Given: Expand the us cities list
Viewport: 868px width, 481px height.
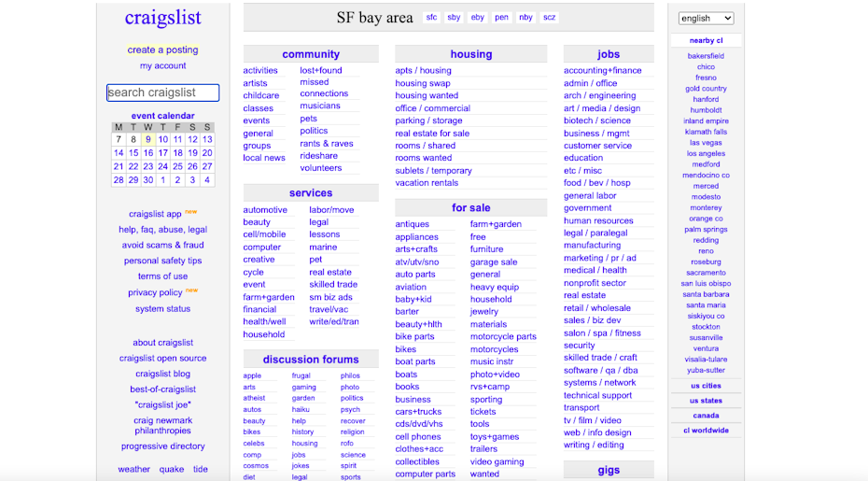Looking at the screenshot, I should pyautogui.click(x=706, y=386).
